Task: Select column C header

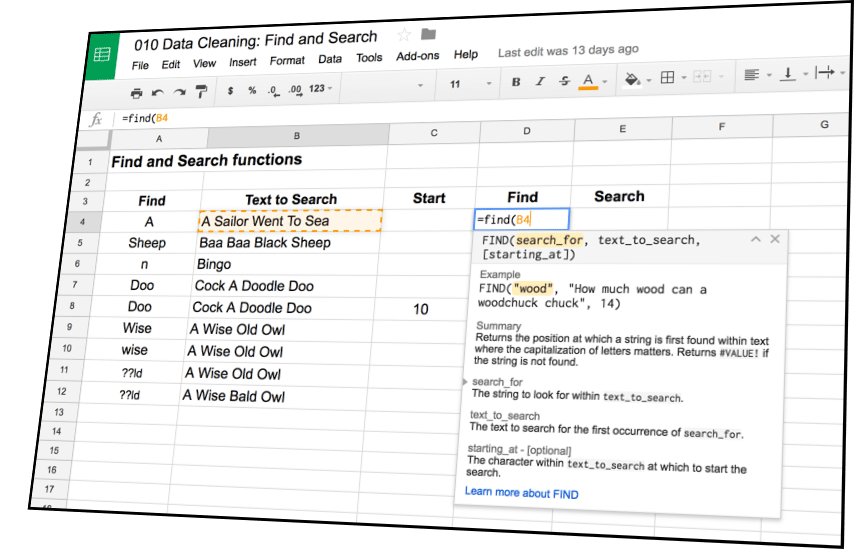Action: tap(434, 133)
